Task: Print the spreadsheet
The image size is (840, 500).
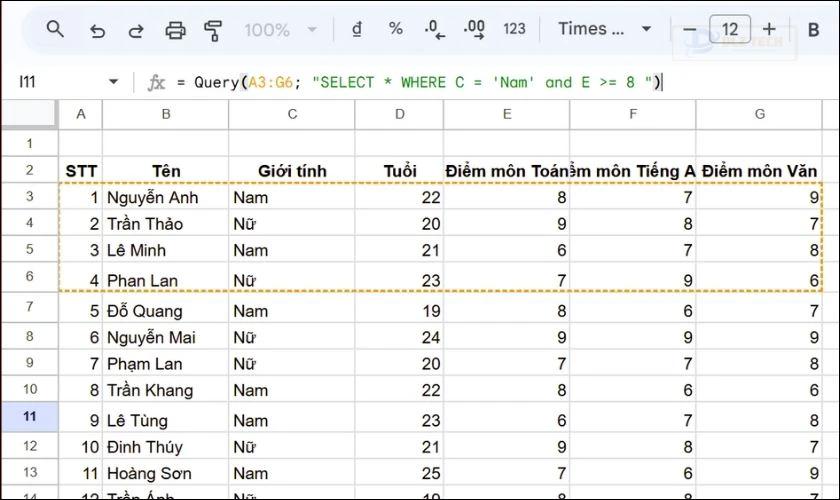Action: pyautogui.click(x=175, y=31)
